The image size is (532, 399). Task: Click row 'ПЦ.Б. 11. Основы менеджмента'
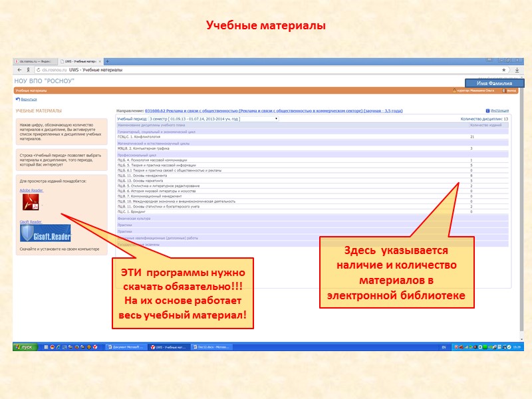point(312,176)
